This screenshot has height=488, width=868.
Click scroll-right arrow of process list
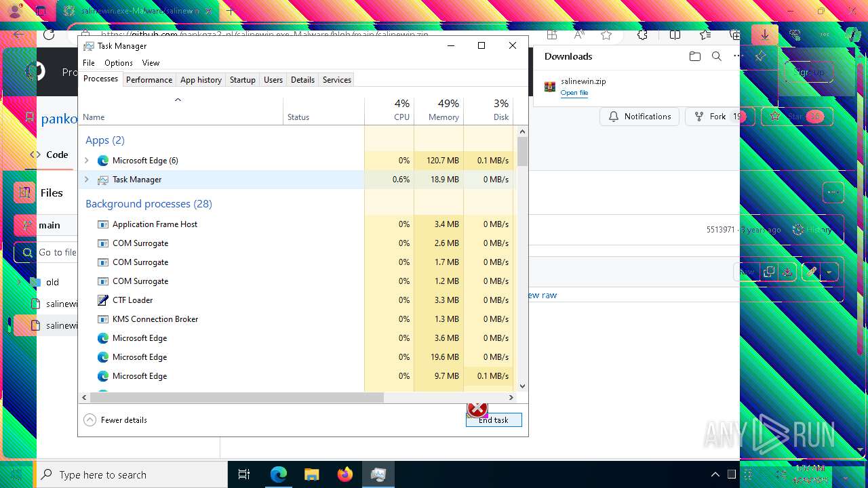pos(512,398)
